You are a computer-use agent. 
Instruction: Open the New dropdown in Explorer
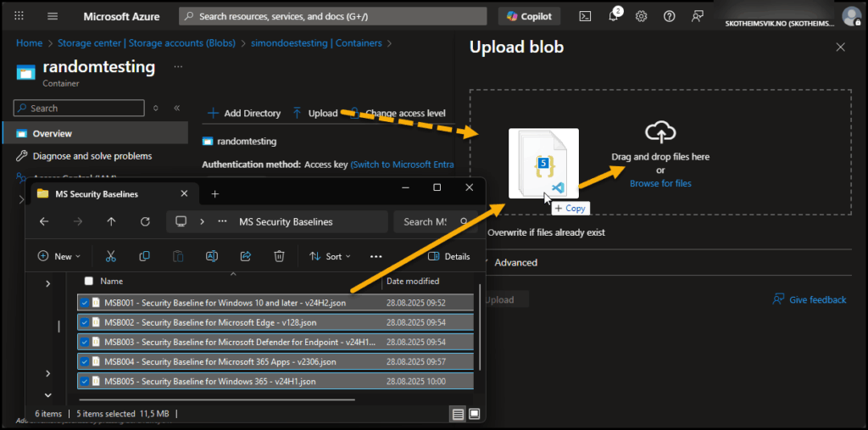(x=59, y=257)
